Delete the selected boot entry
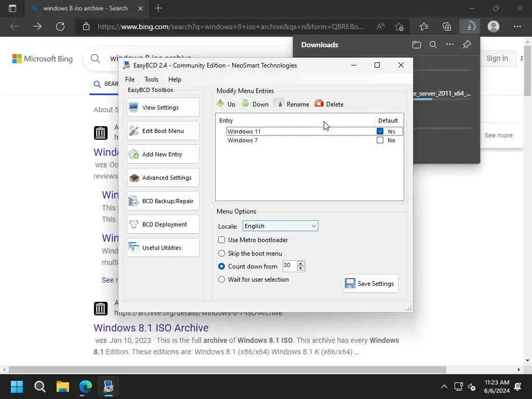The width and height of the screenshot is (532, 399). coord(329,104)
